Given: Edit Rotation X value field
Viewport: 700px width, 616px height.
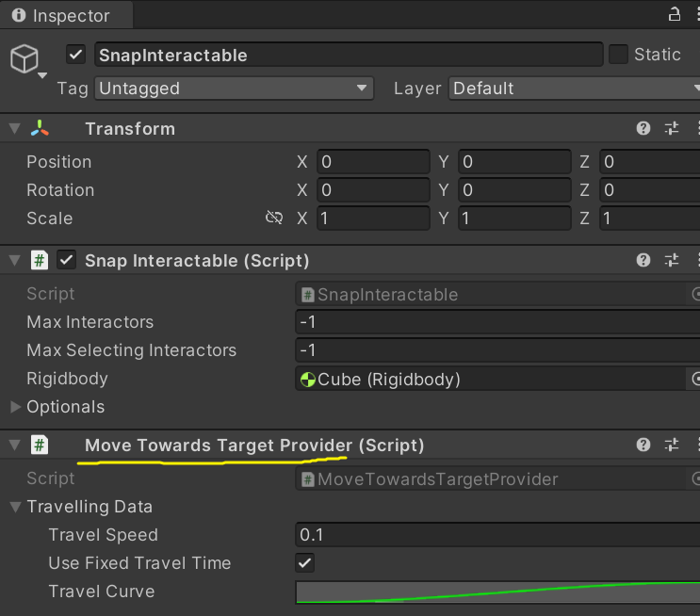Looking at the screenshot, I should coord(373,190).
